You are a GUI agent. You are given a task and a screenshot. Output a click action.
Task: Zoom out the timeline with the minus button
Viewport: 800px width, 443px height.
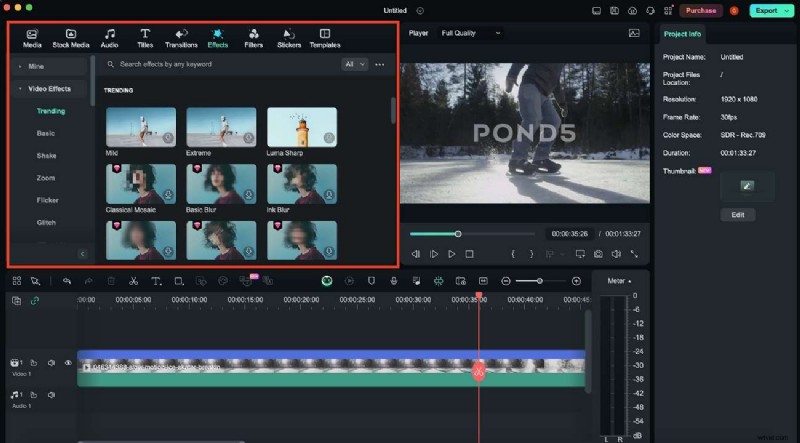(x=506, y=281)
